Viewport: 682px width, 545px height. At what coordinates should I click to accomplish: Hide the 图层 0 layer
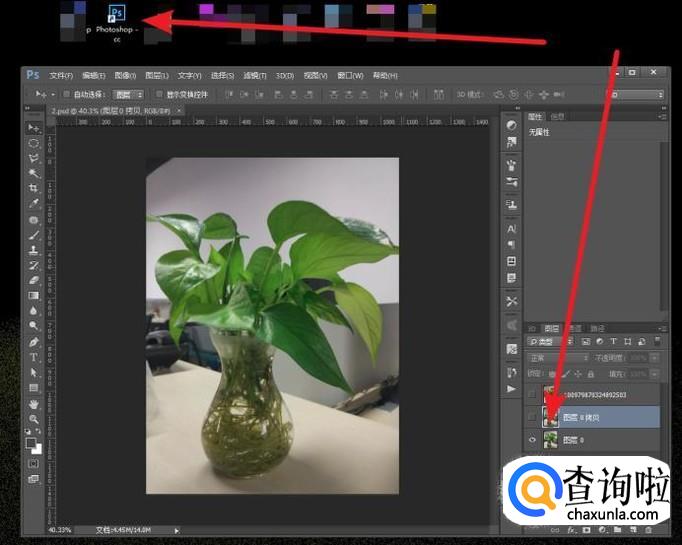click(x=531, y=439)
